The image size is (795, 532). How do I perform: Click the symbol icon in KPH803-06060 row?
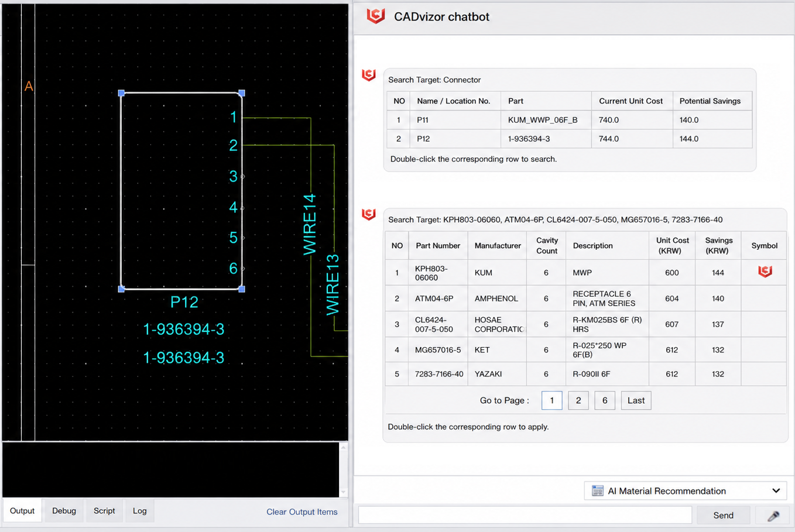point(765,272)
